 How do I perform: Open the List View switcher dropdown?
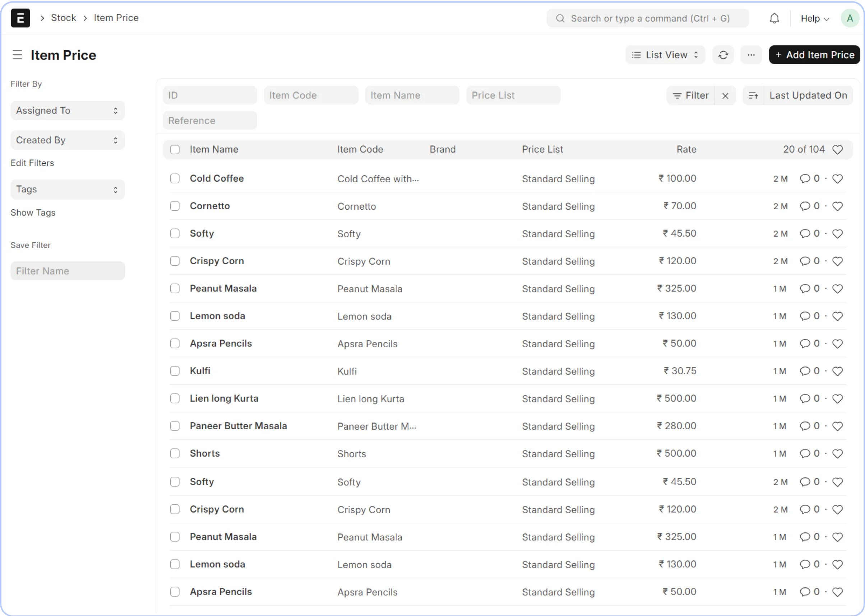665,55
